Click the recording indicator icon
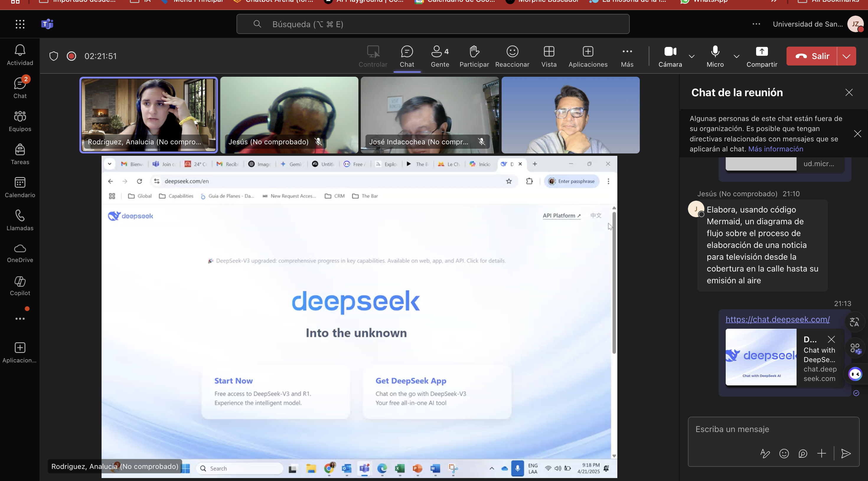The image size is (868, 481). click(71, 56)
